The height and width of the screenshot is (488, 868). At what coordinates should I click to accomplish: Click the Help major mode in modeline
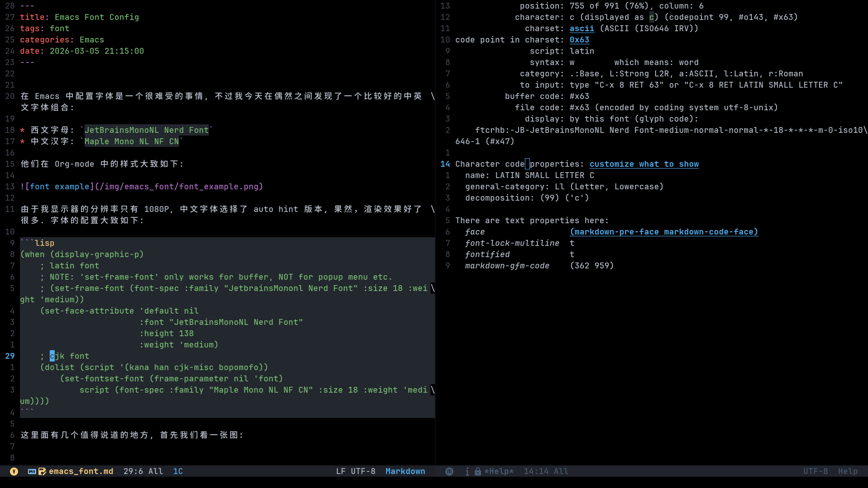click(x=848, y=471)
